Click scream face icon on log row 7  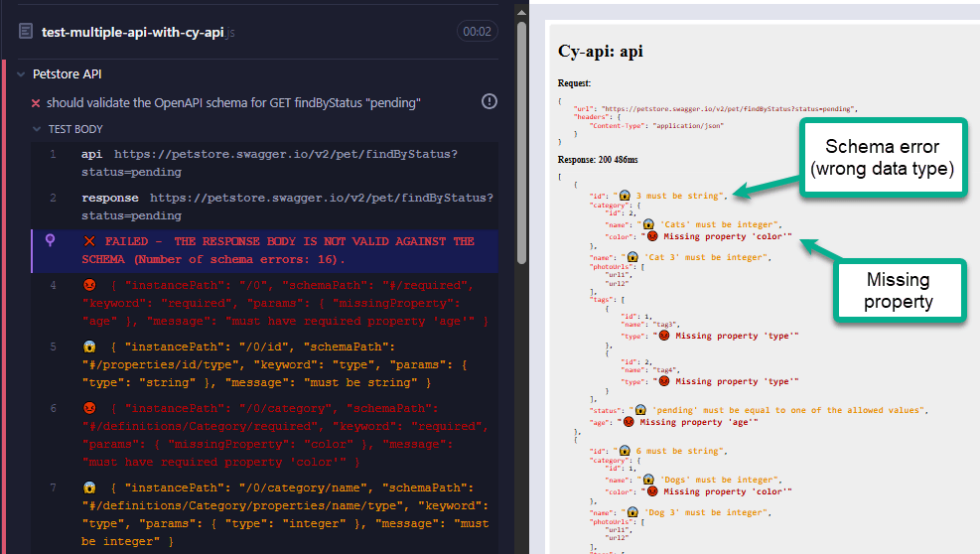click(89, 487)
